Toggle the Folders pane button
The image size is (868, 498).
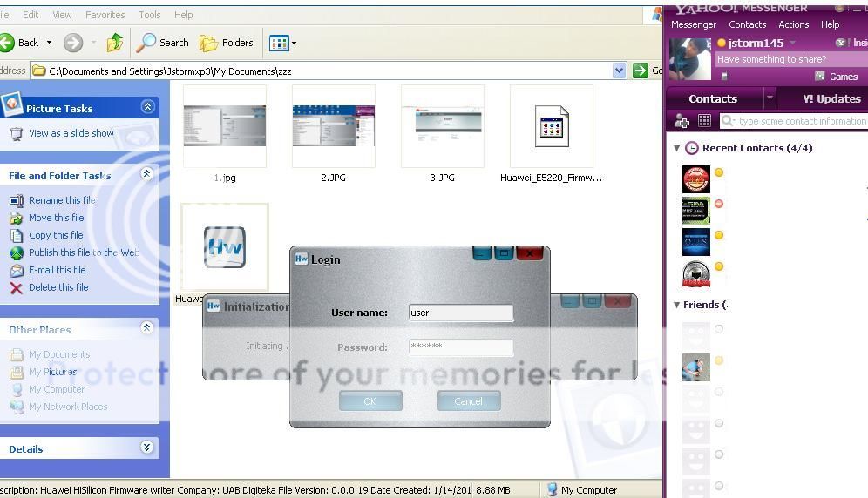coord(227,43)
